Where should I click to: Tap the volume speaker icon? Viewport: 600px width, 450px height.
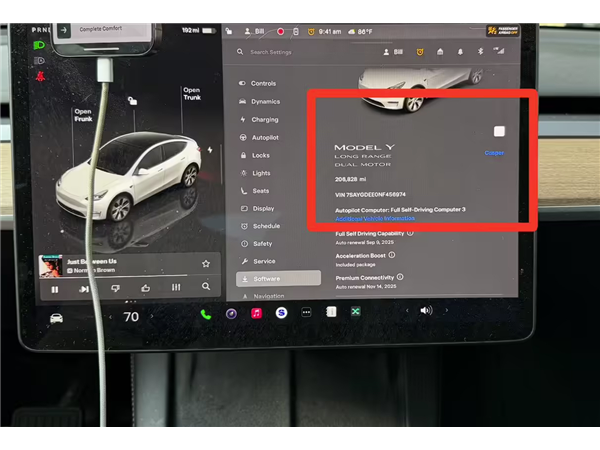click(426, 310)
